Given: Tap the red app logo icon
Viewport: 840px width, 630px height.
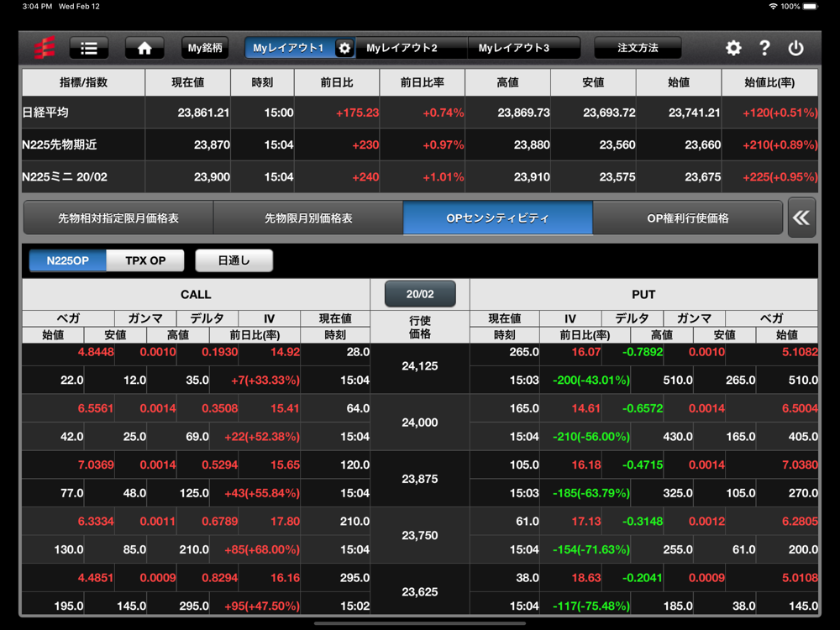Looking at the screenshot, I should (45, 48).
